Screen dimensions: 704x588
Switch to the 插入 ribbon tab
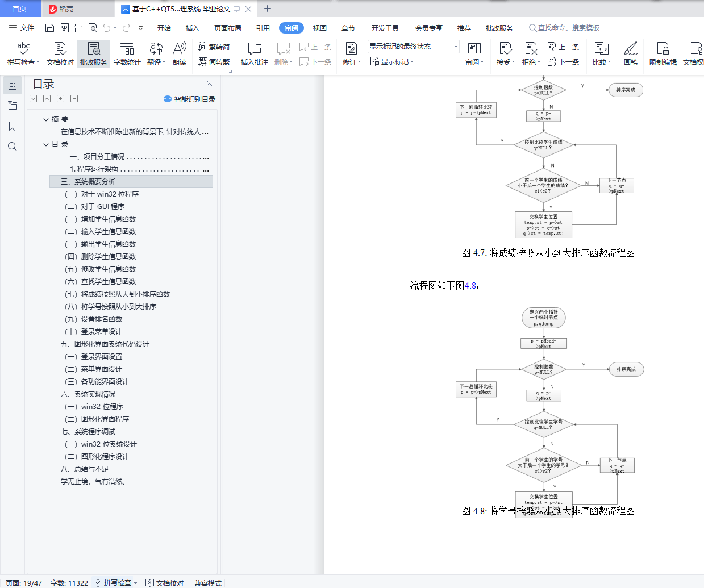(193, 28)
